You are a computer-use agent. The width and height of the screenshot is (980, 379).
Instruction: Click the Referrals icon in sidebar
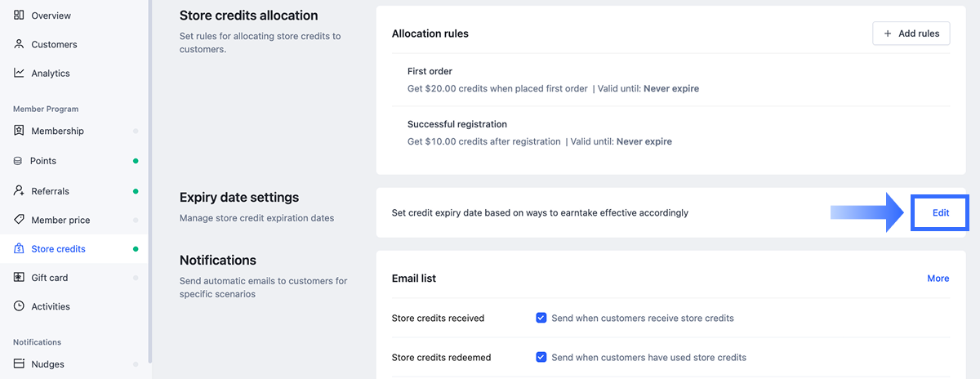coord(19,190)
